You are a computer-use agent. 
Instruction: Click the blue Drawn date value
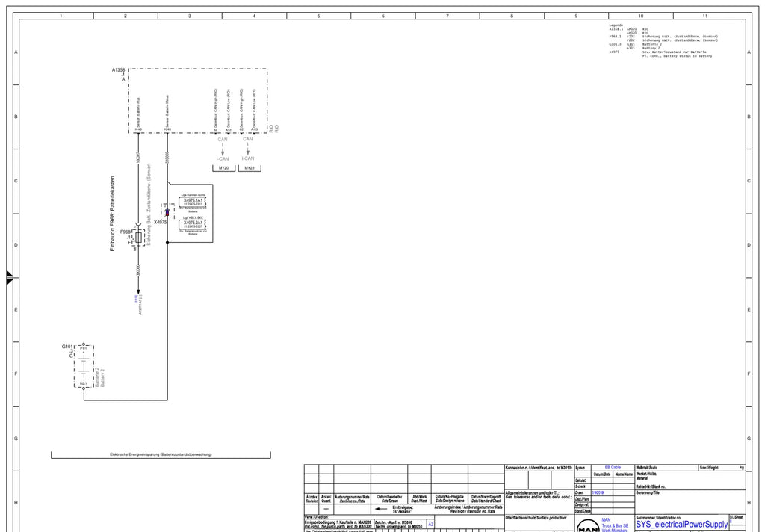598,493
